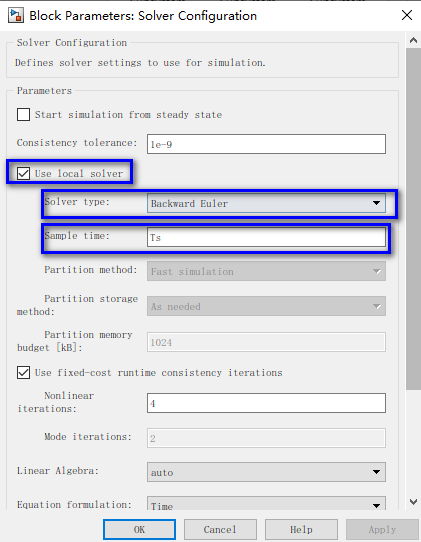The image size is (421, 542).
Task: Click the scrollbar up arrow
Action: [x=413, y=40]
